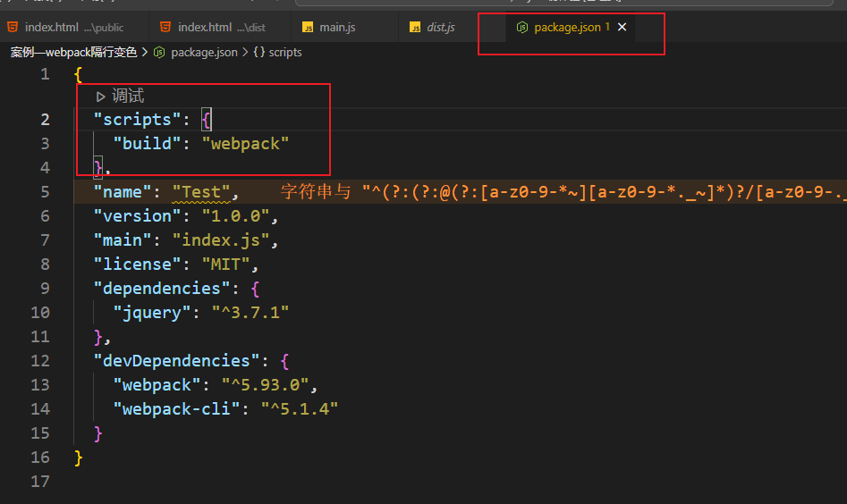
Task: Run the 调试 debug play triangle
Action: [x=100, y=97]
